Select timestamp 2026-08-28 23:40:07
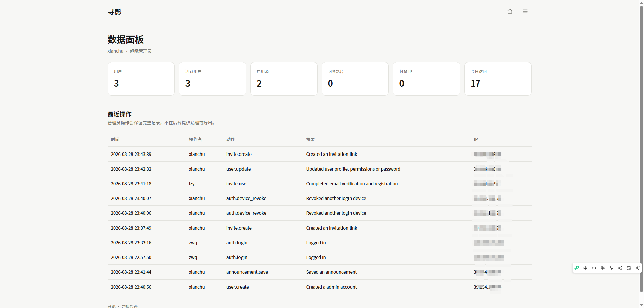The width and height of the screenshot is (644, 308). pos(131,198)
